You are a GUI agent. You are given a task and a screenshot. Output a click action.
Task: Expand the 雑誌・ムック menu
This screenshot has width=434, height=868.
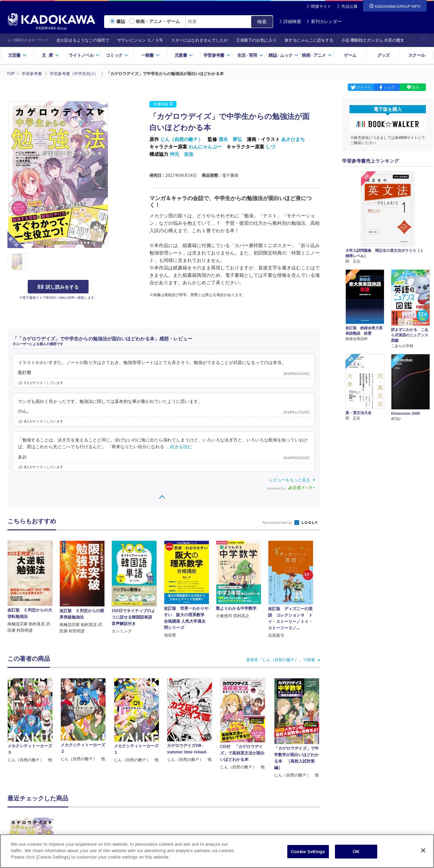(283, 55)
